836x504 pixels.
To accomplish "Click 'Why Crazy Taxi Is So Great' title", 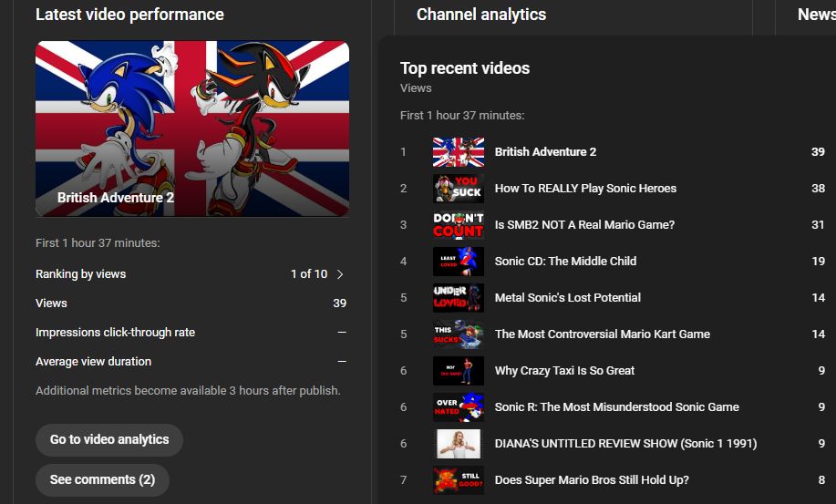I will coord(564,371).
